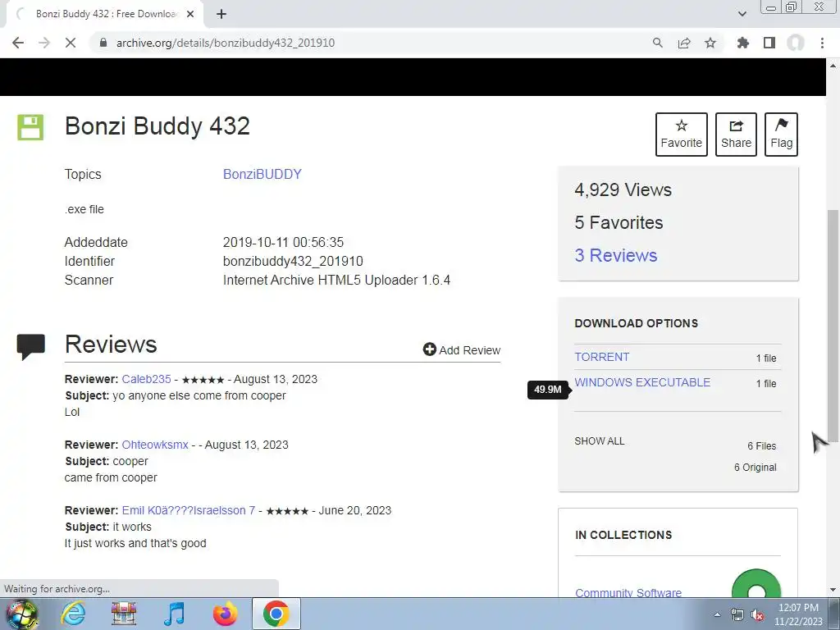Select the WINDOWS EXECUTABLE download option

pyautogui.click(x=642, y=382)
